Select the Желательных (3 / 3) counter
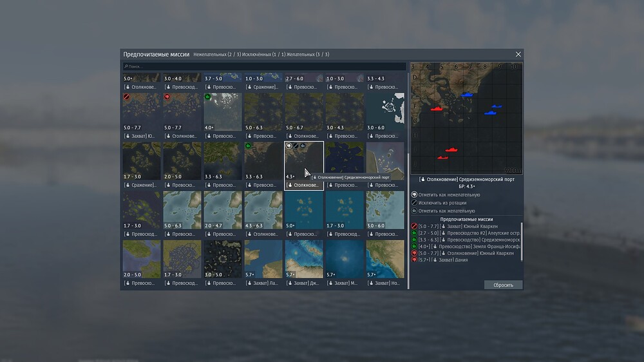644x362 pixels. [308, 54]
